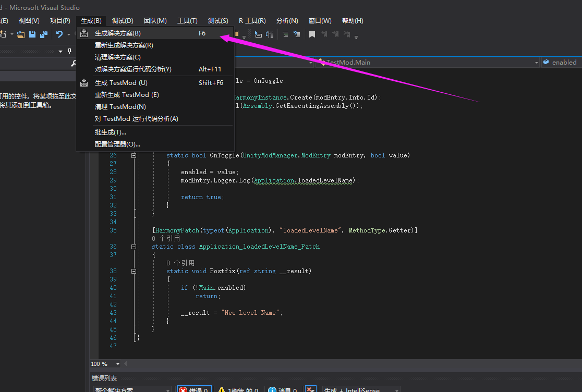Click the Save All toolbar icon
582x392 pixels.
coord(44,33)
